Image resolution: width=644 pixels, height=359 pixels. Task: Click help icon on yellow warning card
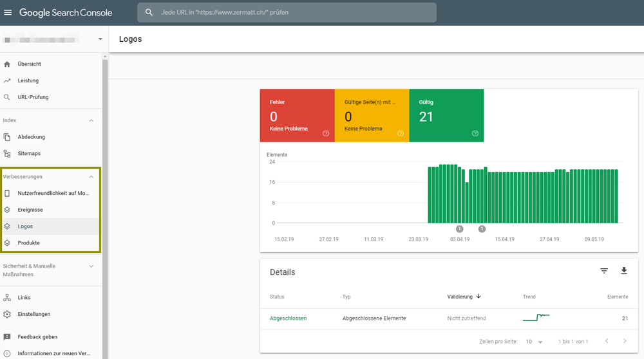click(x=400, y=133)
